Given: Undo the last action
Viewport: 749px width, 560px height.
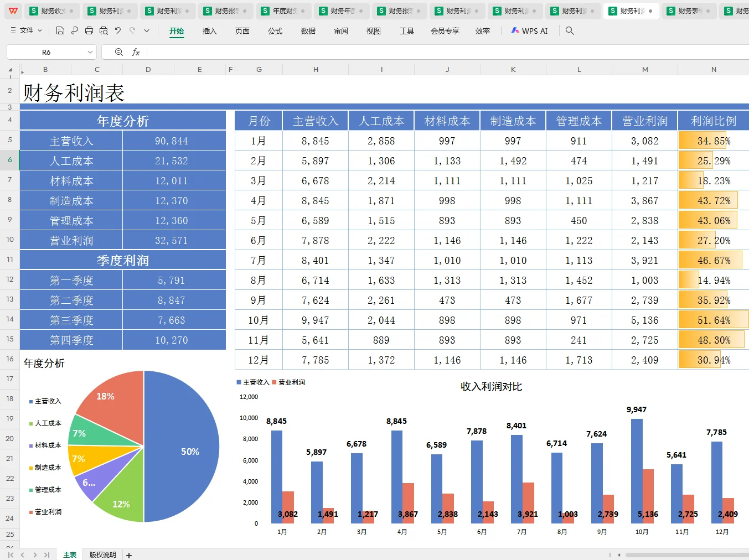Looking at the screenshot, I should tap(117, 31).
